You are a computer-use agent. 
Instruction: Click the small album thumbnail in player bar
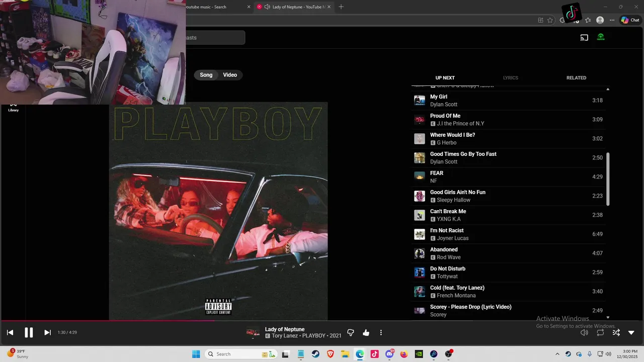[x=253, y=333]
